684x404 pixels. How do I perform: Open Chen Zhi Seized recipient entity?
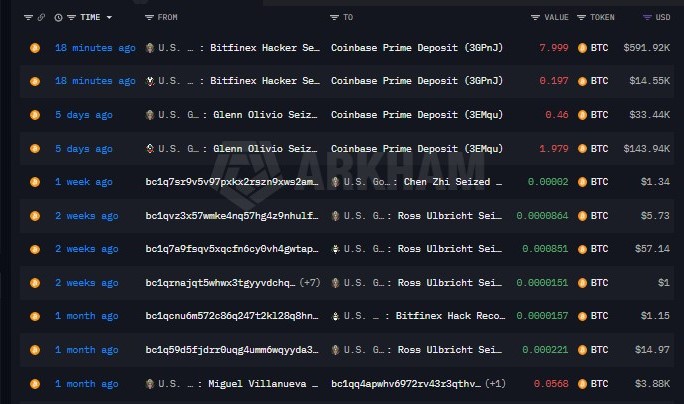pyautogui.click(x=453, y=182)
